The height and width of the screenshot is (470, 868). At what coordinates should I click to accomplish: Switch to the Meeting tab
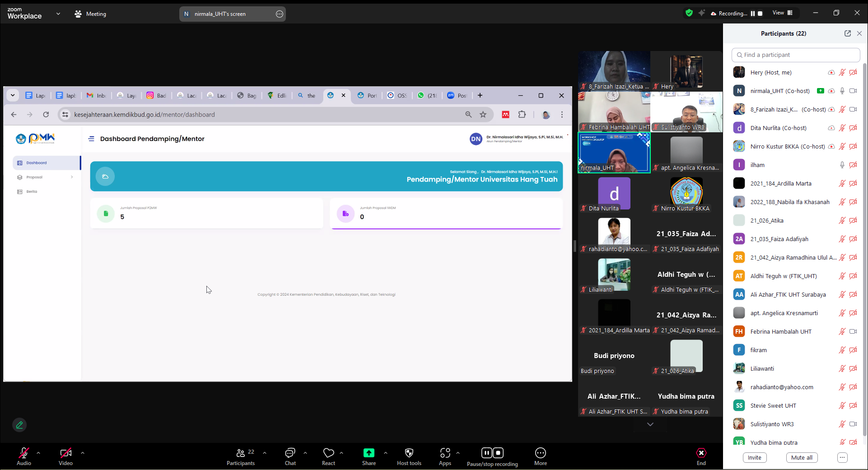coord(90,14)
